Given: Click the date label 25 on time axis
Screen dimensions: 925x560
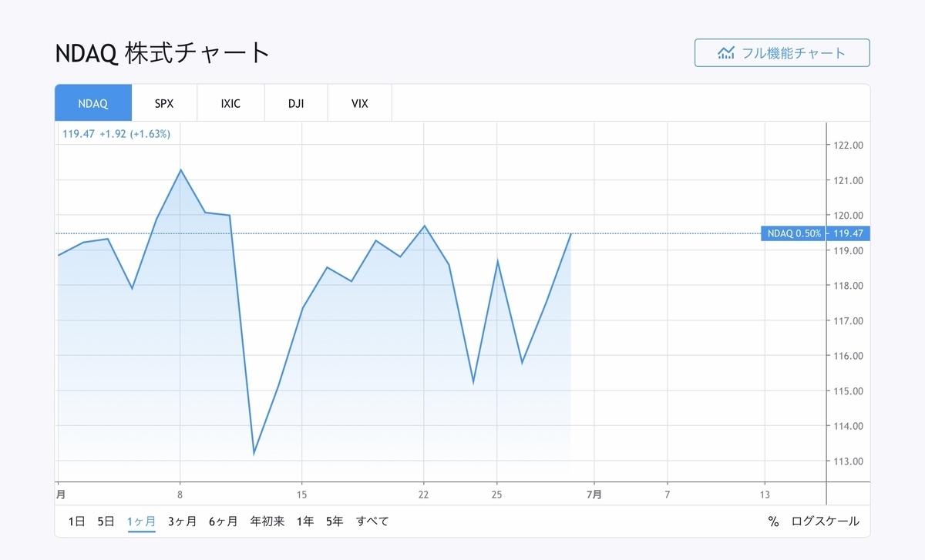Looking at the screenshot, I should point(497,494).
